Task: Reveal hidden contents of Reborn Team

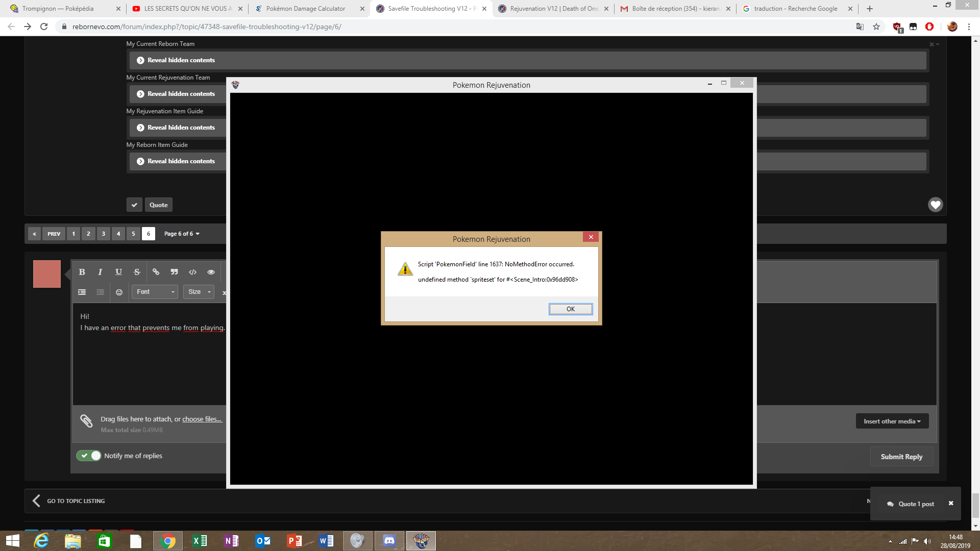Action: (176, 60)
